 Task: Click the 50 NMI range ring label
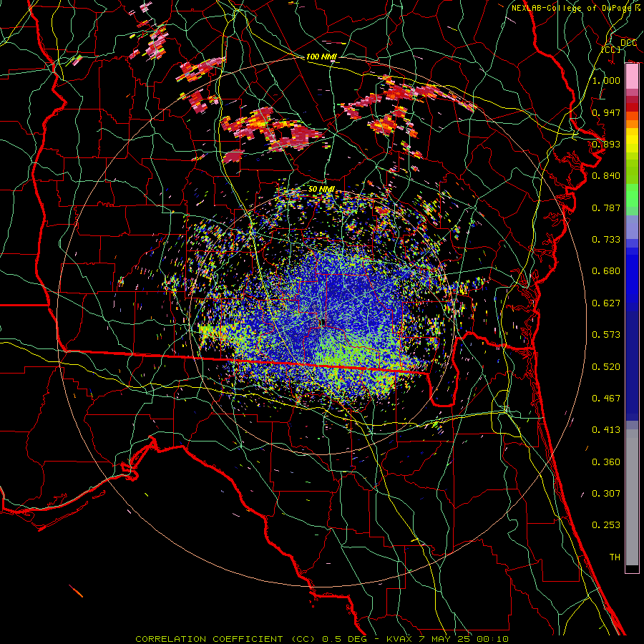click(x=321, y=189)
